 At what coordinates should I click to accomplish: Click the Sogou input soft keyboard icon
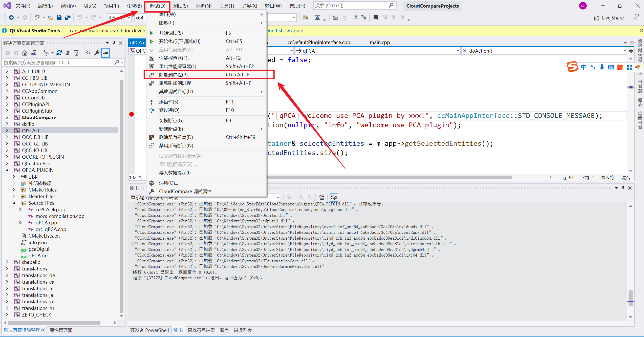point(611,67)
